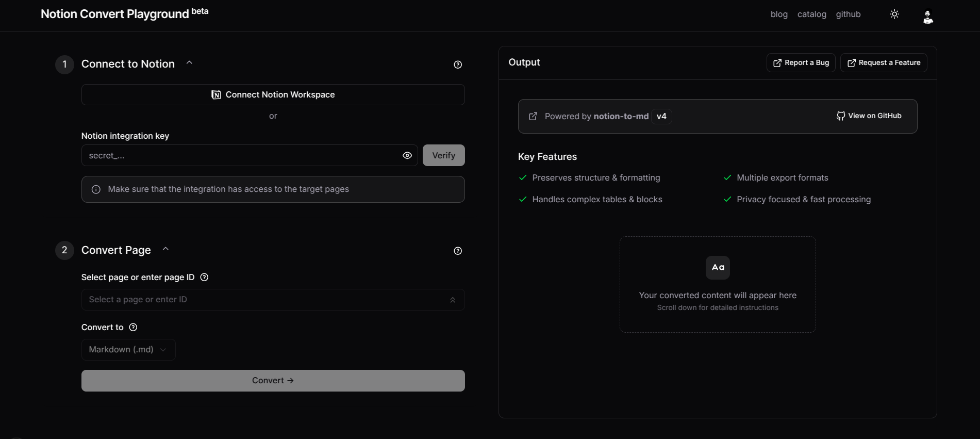The height and width of the screenshot is (439, 980).
Task: Open the github nav link
Action: 849,14
